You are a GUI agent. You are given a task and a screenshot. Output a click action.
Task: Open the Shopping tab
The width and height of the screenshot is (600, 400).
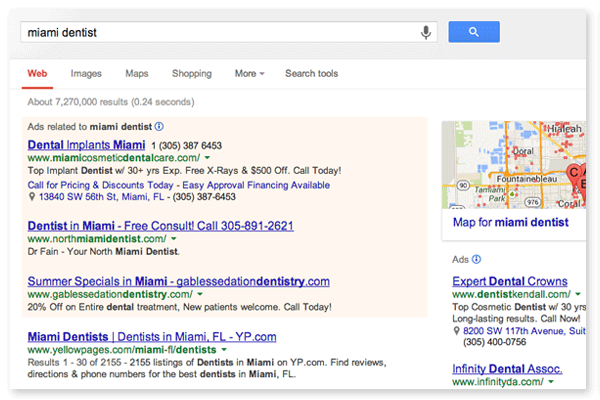(x=192, y=73)
